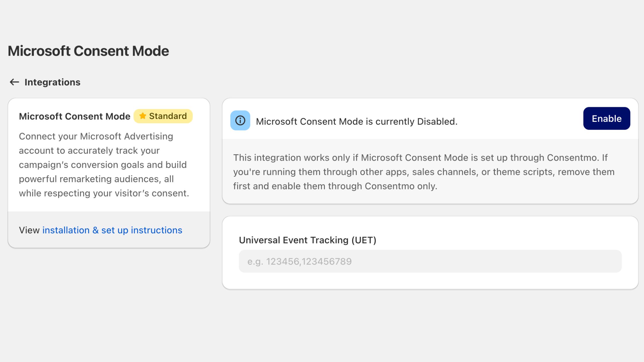Click the Microsoft Consent Mode card heading

pyautogui.click(x=74, y=116)
